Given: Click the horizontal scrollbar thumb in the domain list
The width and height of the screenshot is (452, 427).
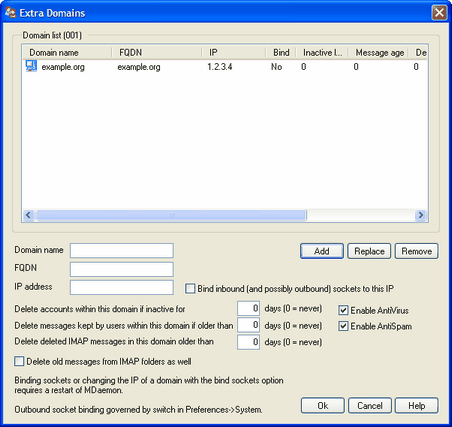Looking at the screenshot, I should click(171, 215).
